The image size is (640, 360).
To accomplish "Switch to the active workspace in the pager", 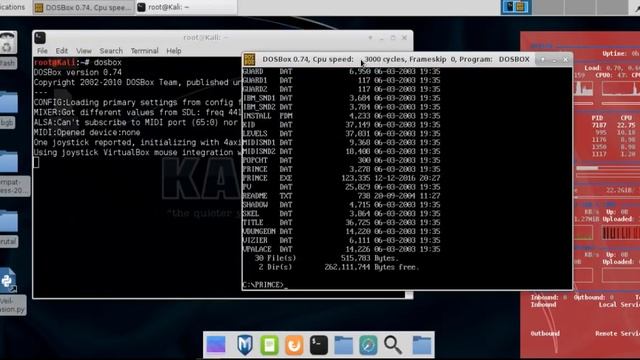I will tap(516, 7).
